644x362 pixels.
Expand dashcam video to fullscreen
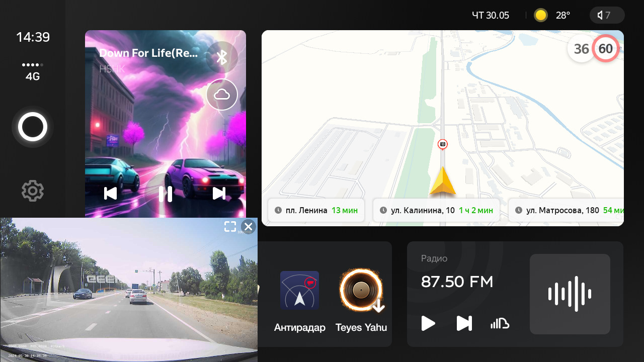tap(230, 226)
